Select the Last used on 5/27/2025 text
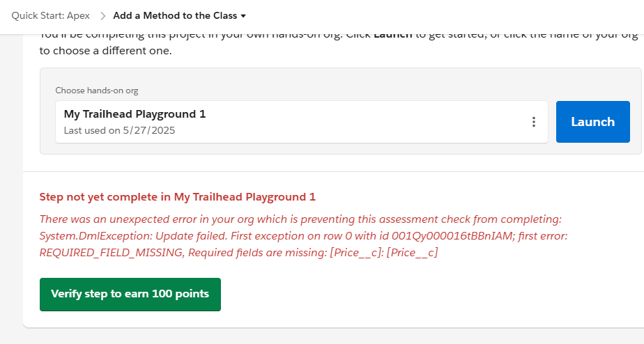 pyautogui.click(x=119, y=130)
